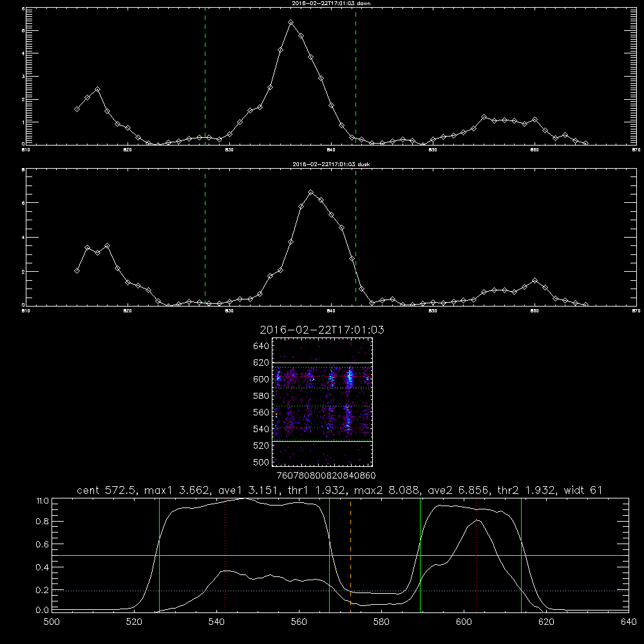644x644 pixels.
Task: Click the 0.6 label on bottom plot y-axis
Action: point(43,544)
